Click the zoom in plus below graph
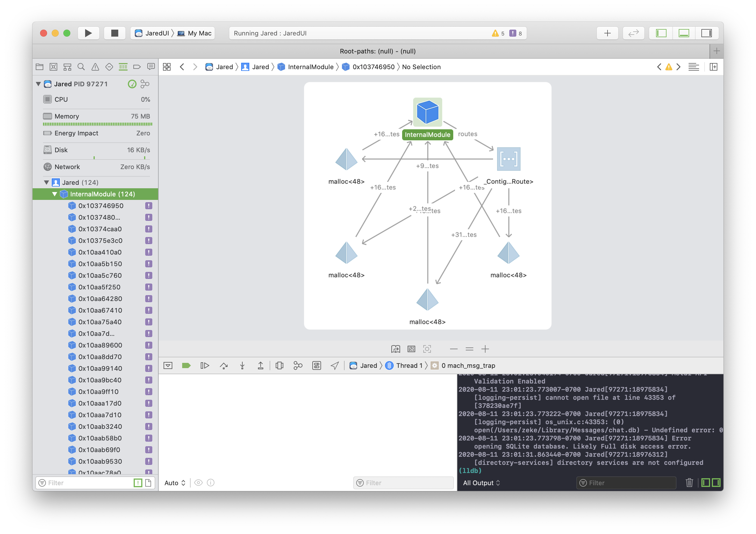The image size is (756, 534). point(485,349)
